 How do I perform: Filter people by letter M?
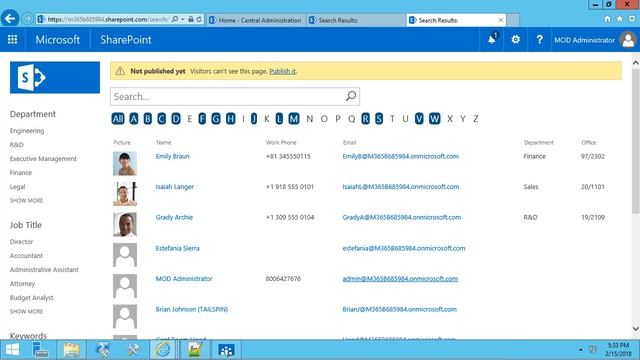pyautogui.click(x=294, y=118)
